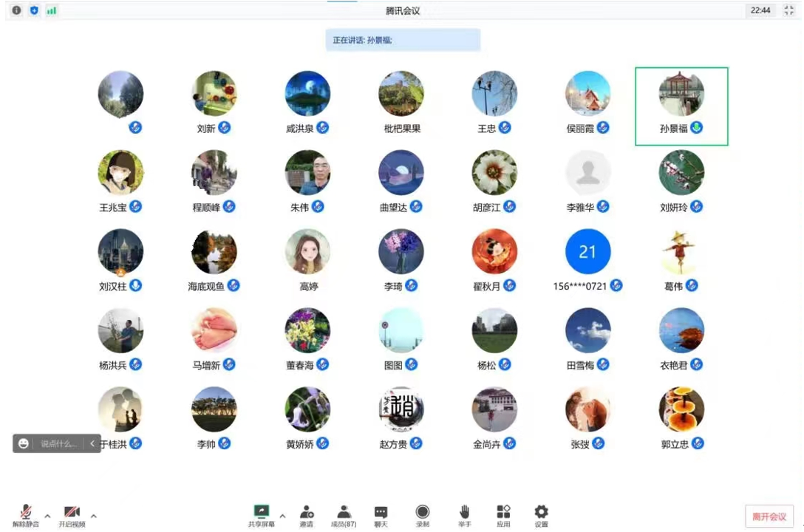Select the 胡彦江 participant name
Image resolution: width=804 pixels, height=532 pixels.
(486, 208)
